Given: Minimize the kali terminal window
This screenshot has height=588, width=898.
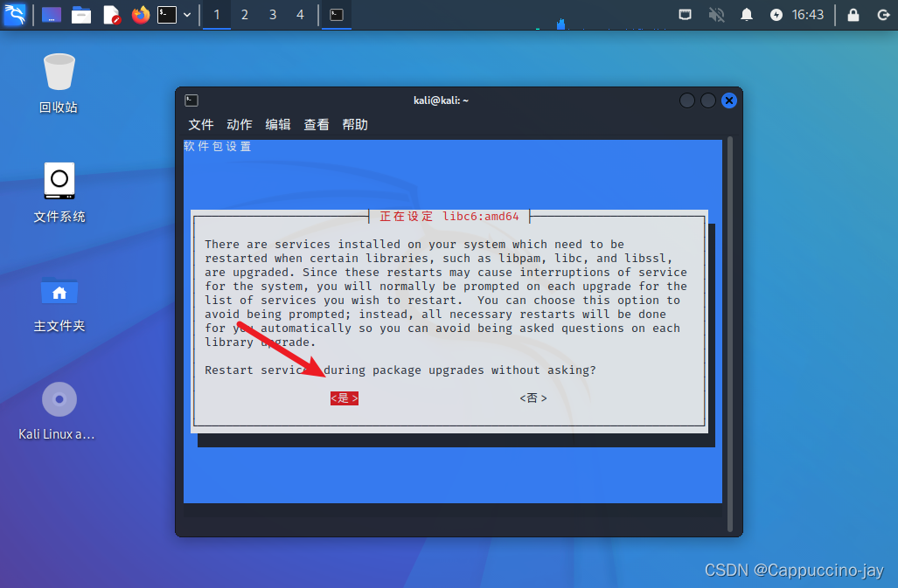Looking at the screenshot, I should coord(686,100).
